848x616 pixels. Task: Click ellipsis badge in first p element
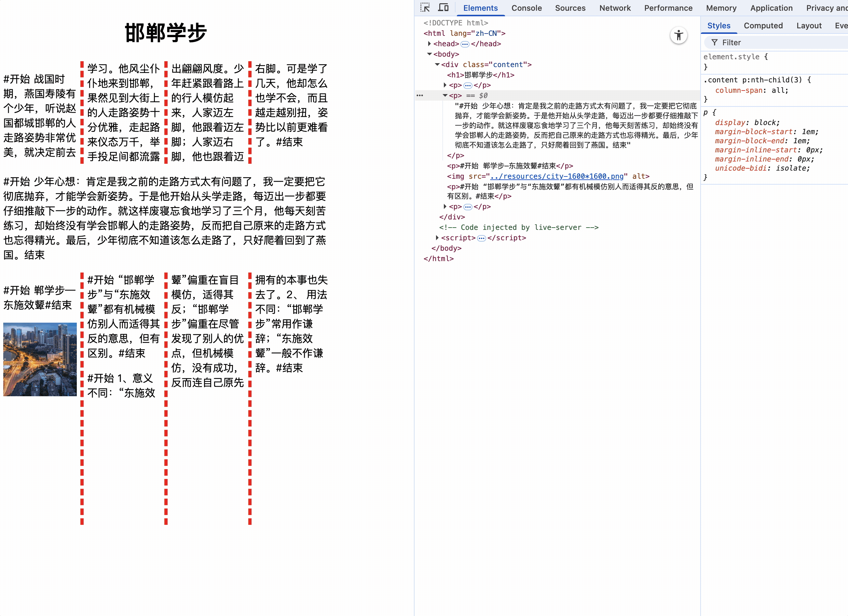467,86
